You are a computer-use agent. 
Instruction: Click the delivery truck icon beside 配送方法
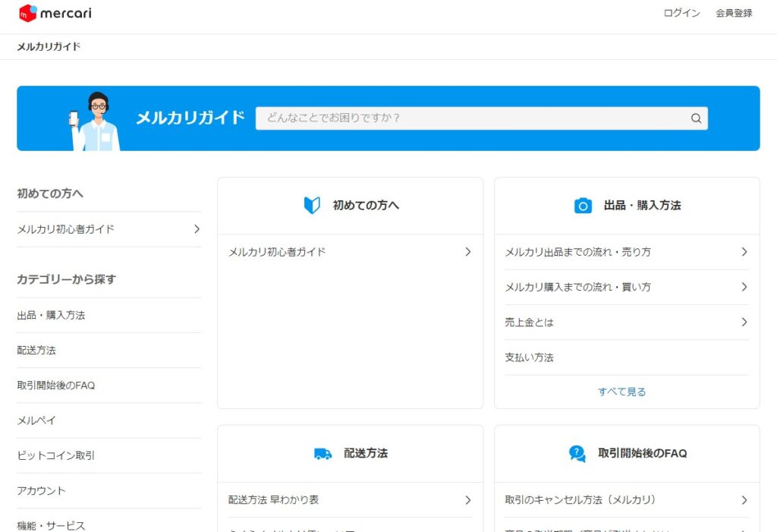coord(323,453)
